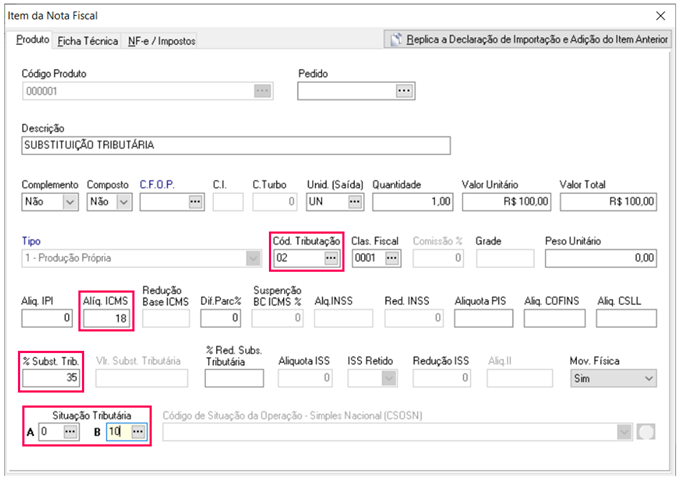This screenshot has width=681, height=481.
Task: Click the Descrição text field
Action: 235,145
